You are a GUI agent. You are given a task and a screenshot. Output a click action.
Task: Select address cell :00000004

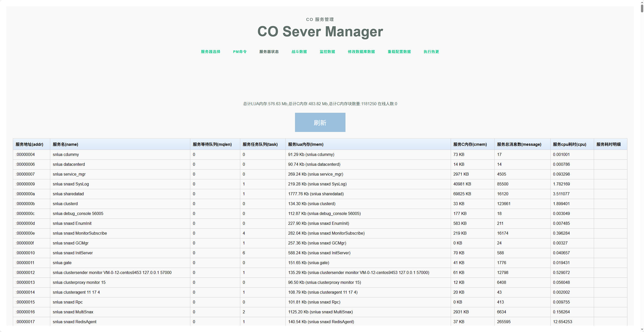click(32, 155)
